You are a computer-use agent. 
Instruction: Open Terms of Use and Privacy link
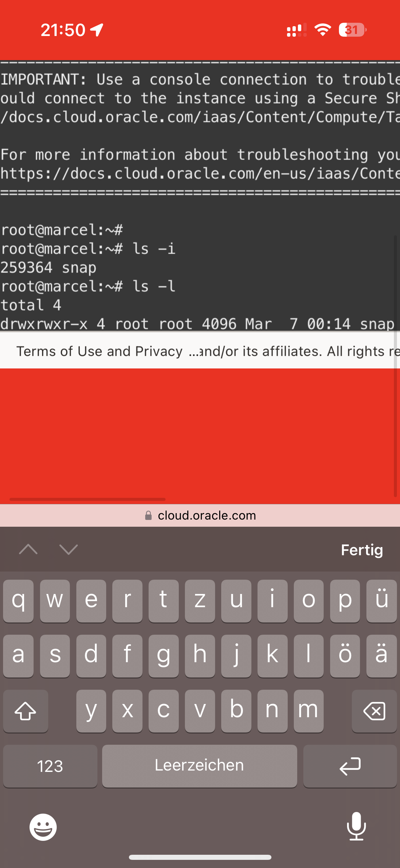pos(99,351)
